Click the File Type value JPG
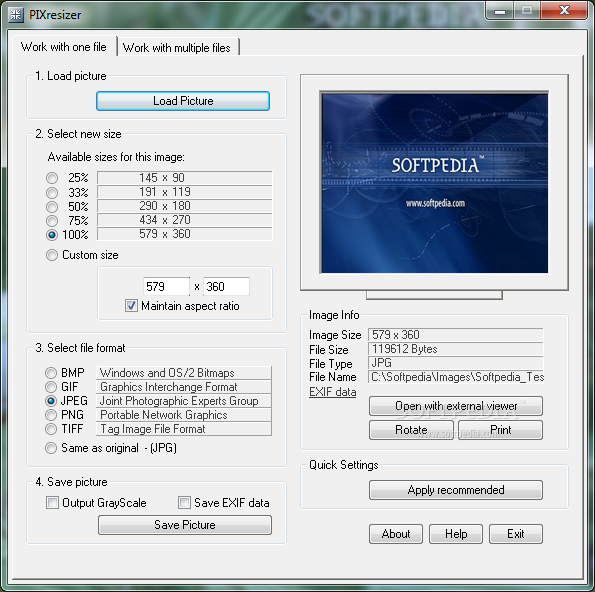The height and width of the screenshot is (592, 595). 456,363
